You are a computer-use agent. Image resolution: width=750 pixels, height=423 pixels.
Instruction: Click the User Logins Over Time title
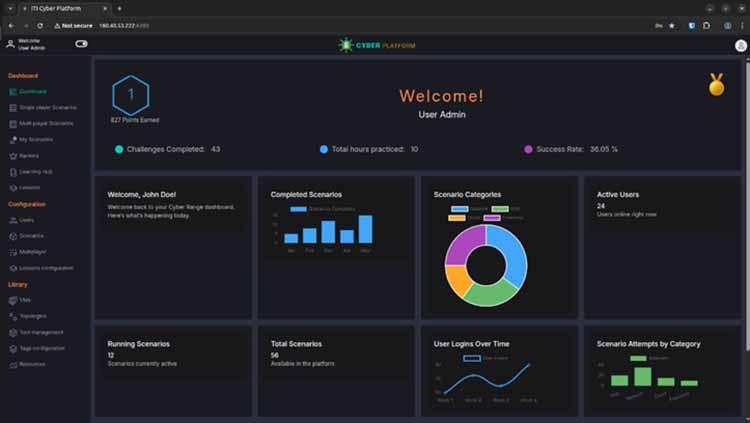click(x=471, y=344)
